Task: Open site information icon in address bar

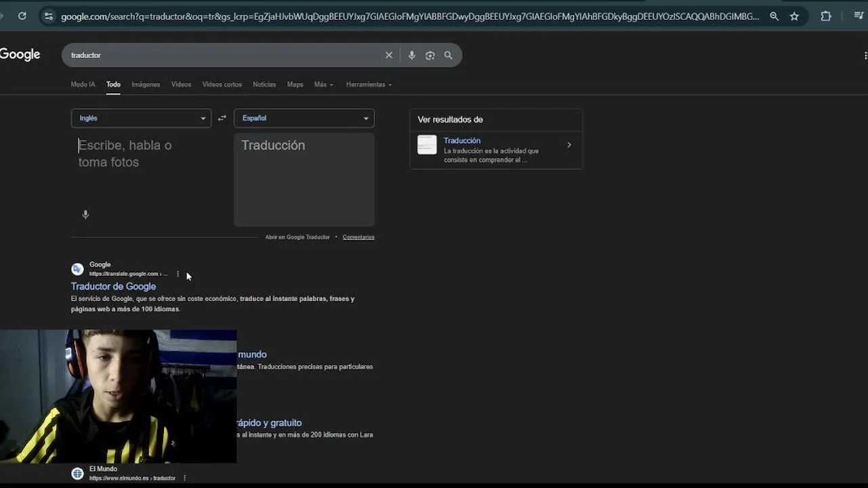Action: click(48, 16)
